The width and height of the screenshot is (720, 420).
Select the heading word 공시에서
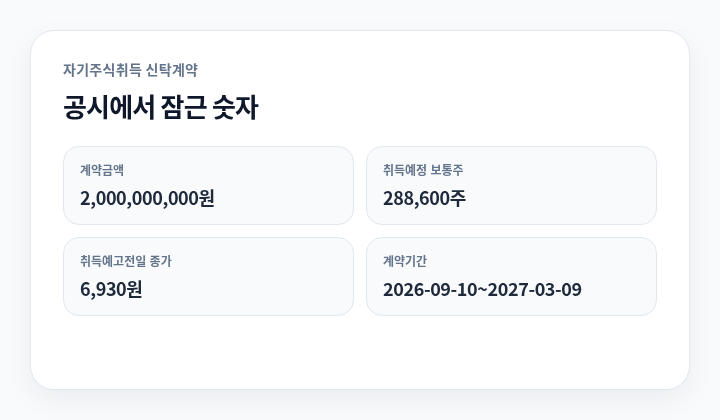pos(109,107)
